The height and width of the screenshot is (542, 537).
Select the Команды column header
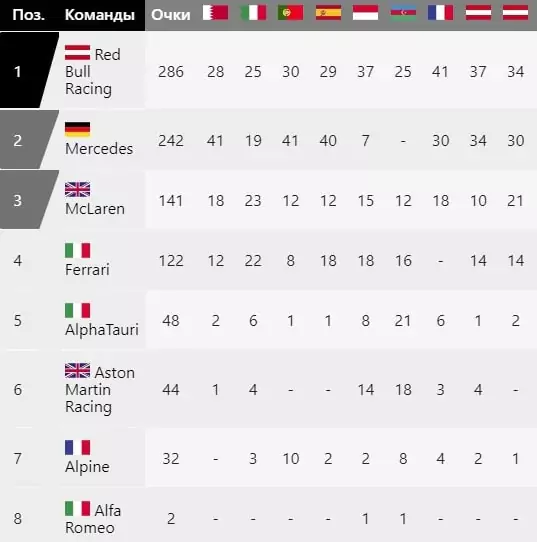[x=100, y=15]
